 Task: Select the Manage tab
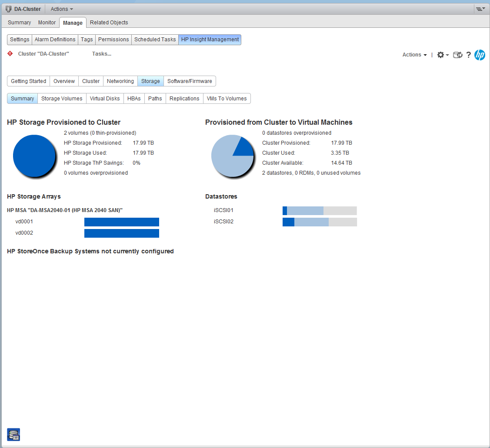73,23
